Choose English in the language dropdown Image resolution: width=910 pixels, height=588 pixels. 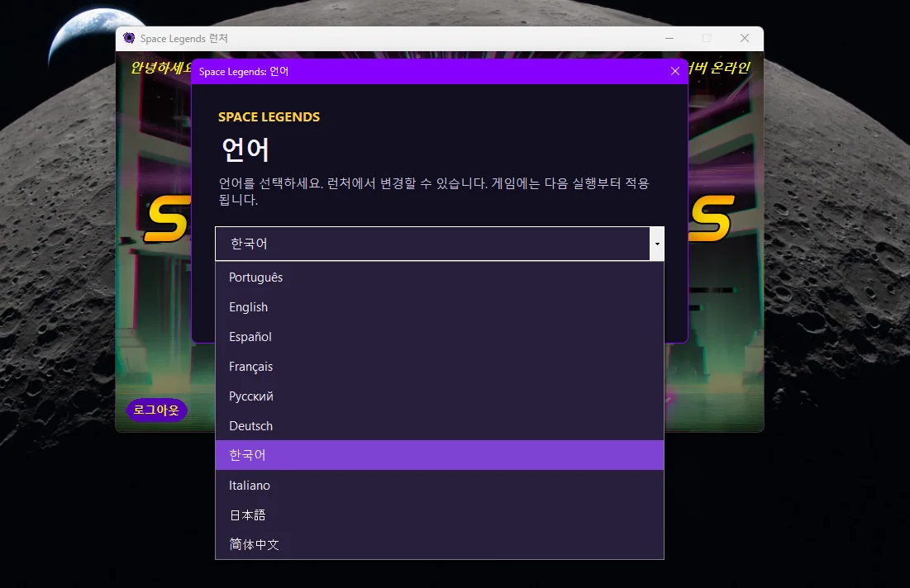point(440,306)
